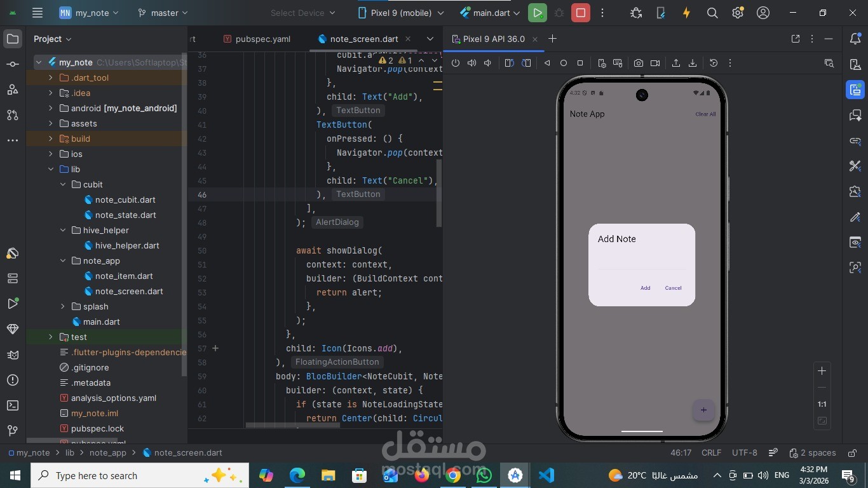
Task: Increase emulator volume with volume up icon
Action: [x=471, y=63]
